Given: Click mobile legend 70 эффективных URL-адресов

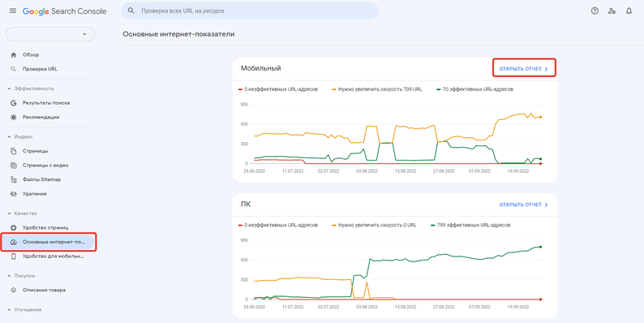Looking at the screenshot, I should point(474,89).
